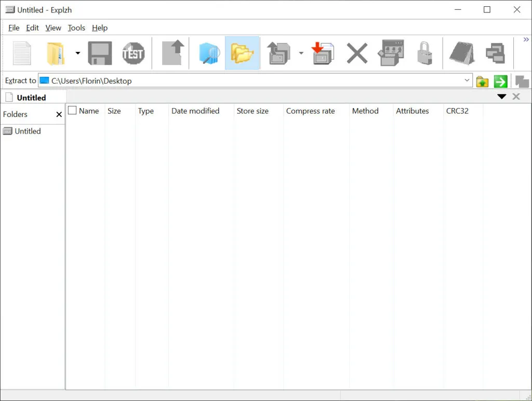Screen dimensions: 532x401
Task: Click the browse extract folder button
Action: (x=482, y=82)
